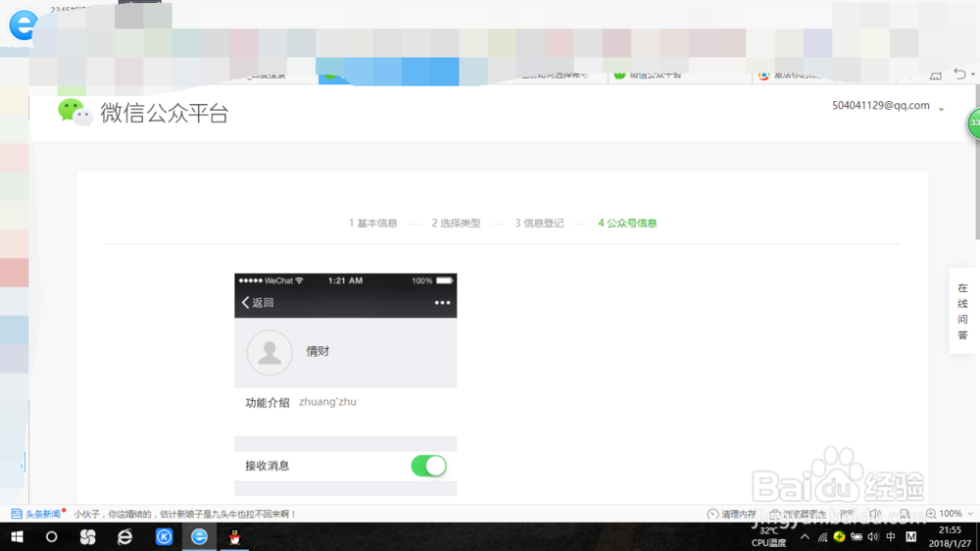980x551 pixels.
Task: Open the three-dots menu in phone preview
Action: pos(442,303)
